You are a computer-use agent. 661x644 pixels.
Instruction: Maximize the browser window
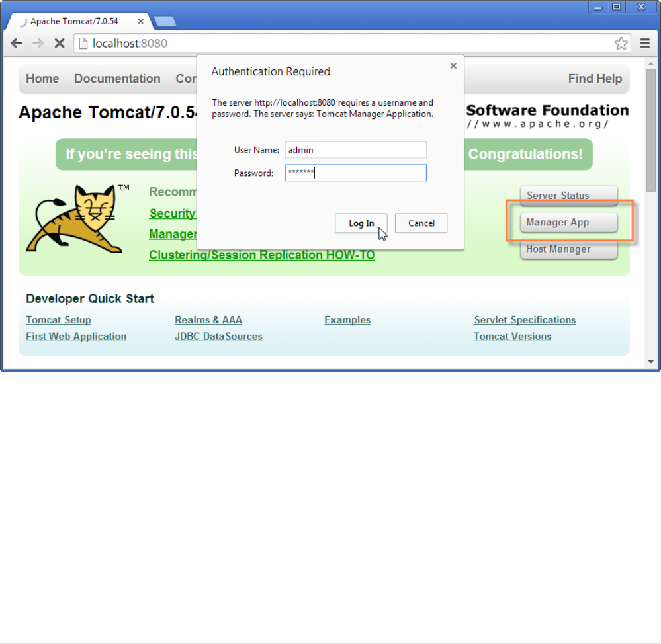[616, 7]
